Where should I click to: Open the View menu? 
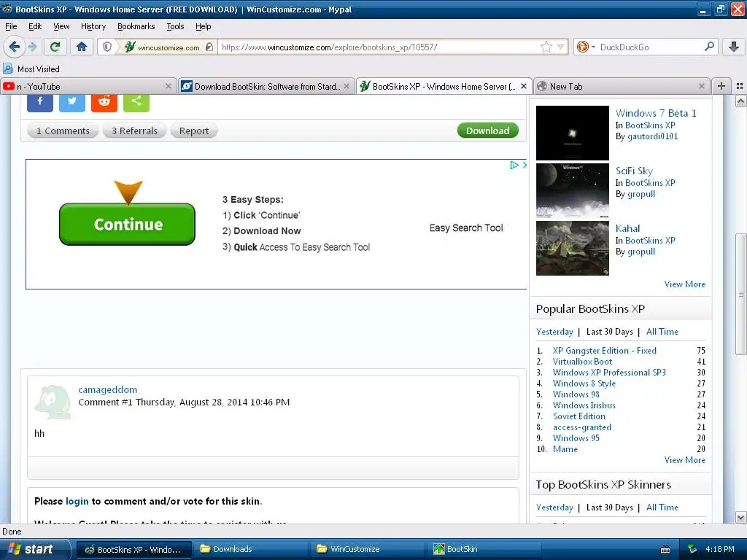click(61, 27)
